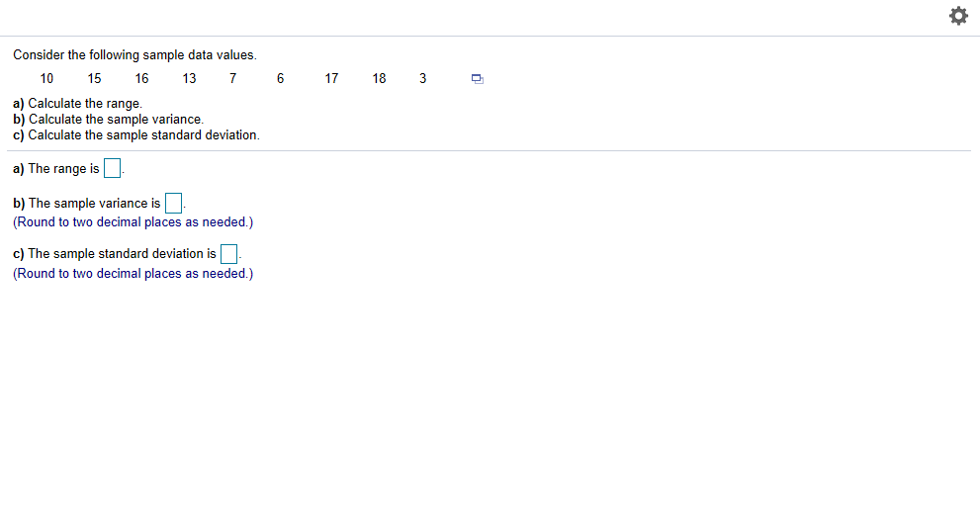980x521 pixels.
Task: Click the 'a) Calculate the range.' instruction
Action: coord(77,103)
